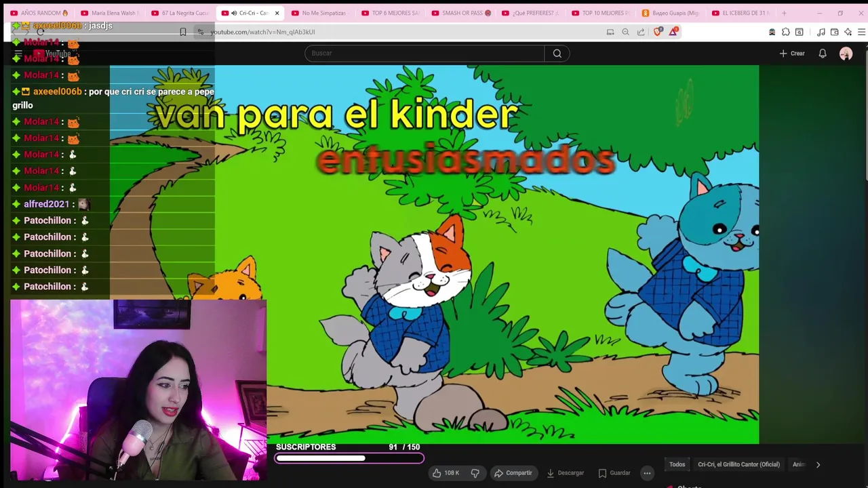This screenshot has height=488, width=868.
Task: Click the Compartir button
Action: tap(513, 473)
